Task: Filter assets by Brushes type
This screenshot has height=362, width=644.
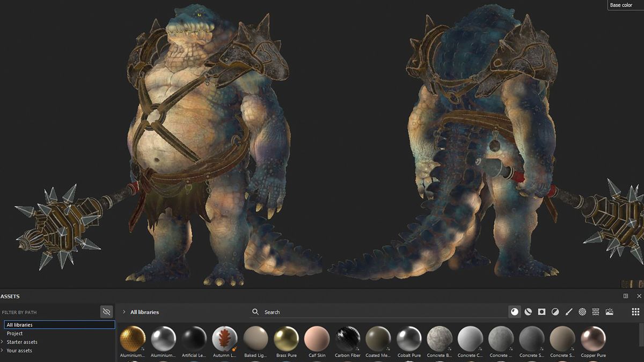Action: coord(569,312)
